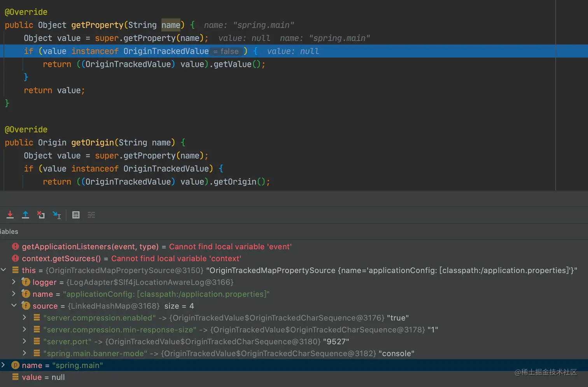Click the field icon beside logger
Viewport: 588px width, 387px height.
pos(26,282)
